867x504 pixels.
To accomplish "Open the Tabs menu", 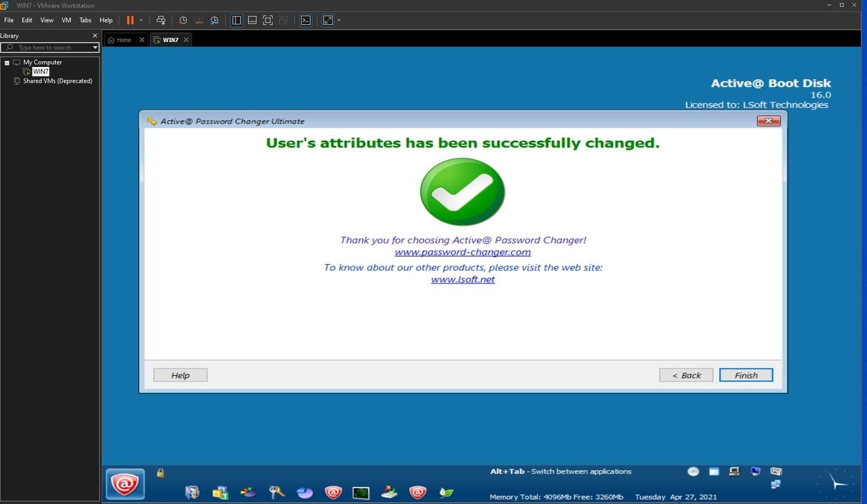I will (x=85, y=20).
